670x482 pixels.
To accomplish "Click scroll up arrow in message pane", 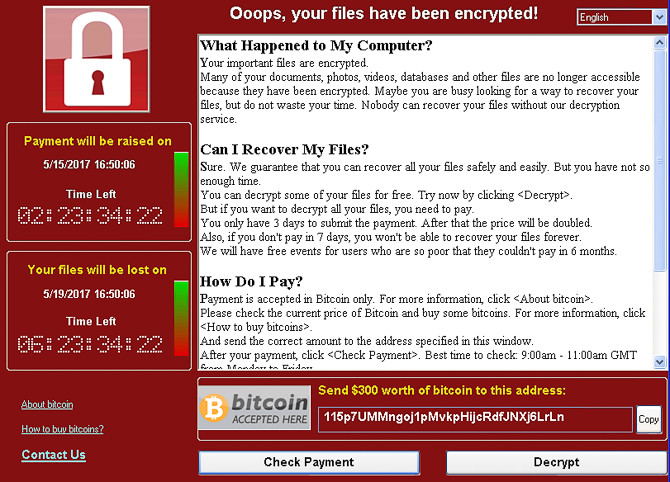I will click(659, 43).
